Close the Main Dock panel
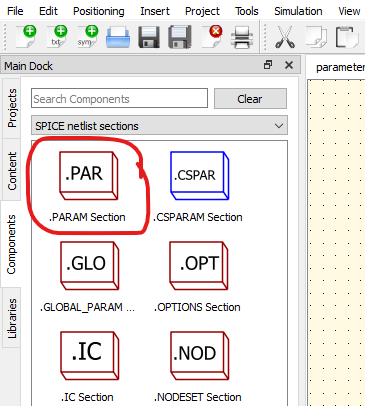 coord(289,65)
